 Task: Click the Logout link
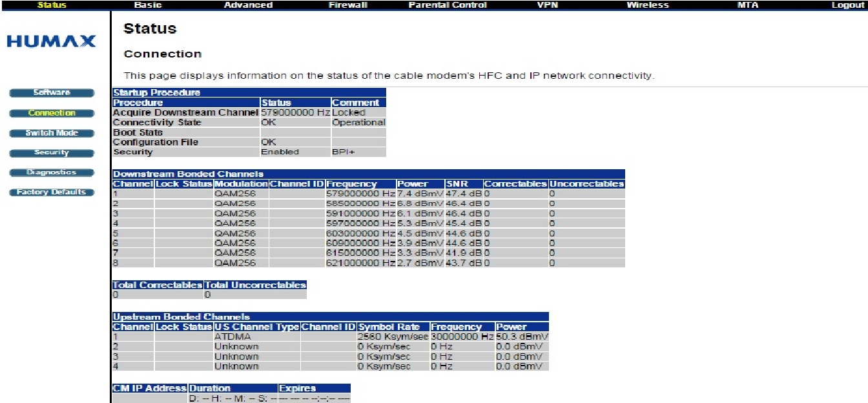click(847, 5)
